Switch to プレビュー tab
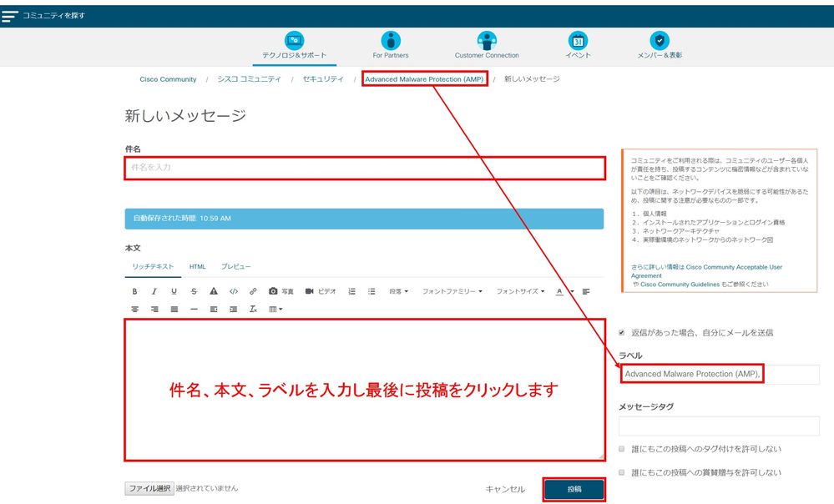The width and height of the screenshot is (834, 504). (x=235, y=267)
